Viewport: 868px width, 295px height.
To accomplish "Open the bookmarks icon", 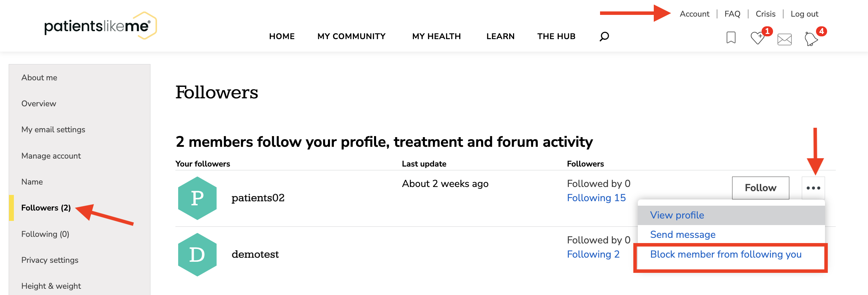I will (731, 37).
